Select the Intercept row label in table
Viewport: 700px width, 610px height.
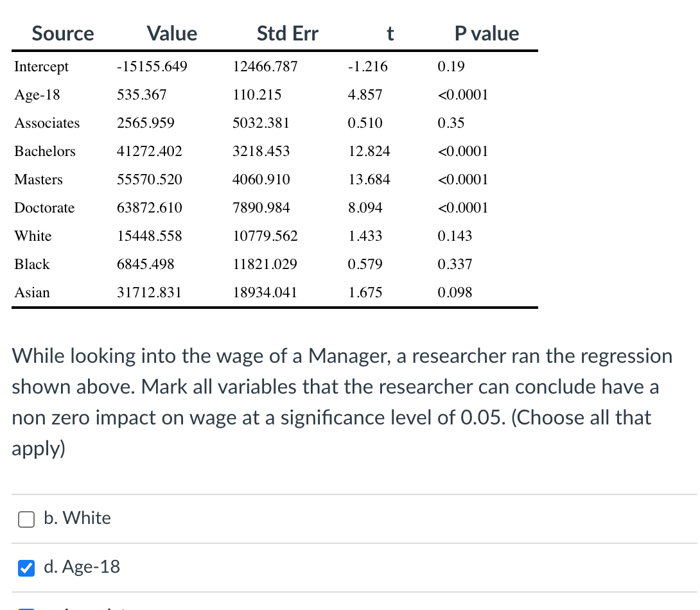[x=42, y=67]
